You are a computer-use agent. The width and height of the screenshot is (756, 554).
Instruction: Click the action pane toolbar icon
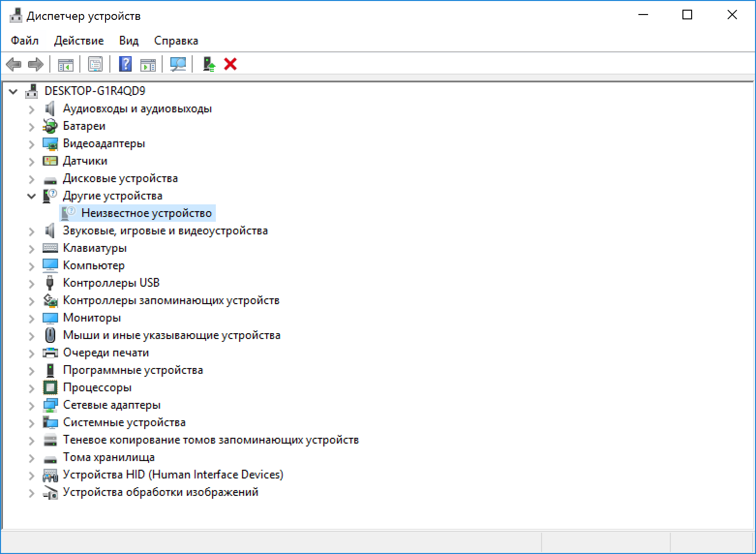click(148, 64)
